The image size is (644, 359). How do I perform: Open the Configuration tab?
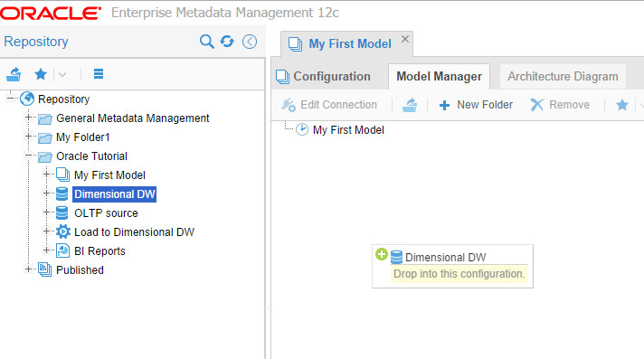pyautogui.click(x=323, y=76)
